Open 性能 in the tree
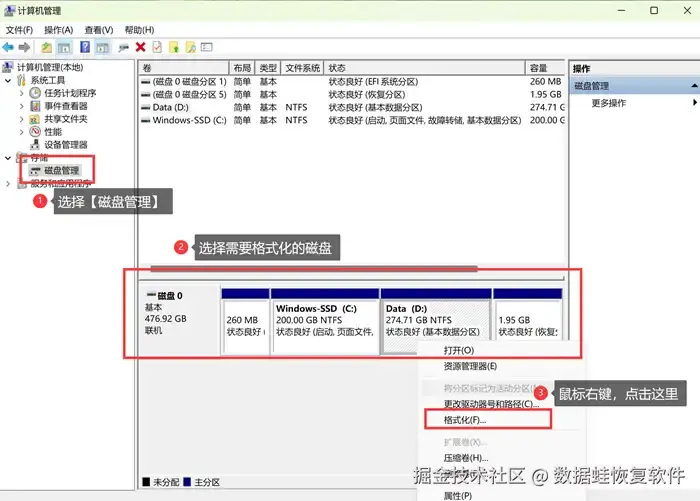 [x=53, y=132]
